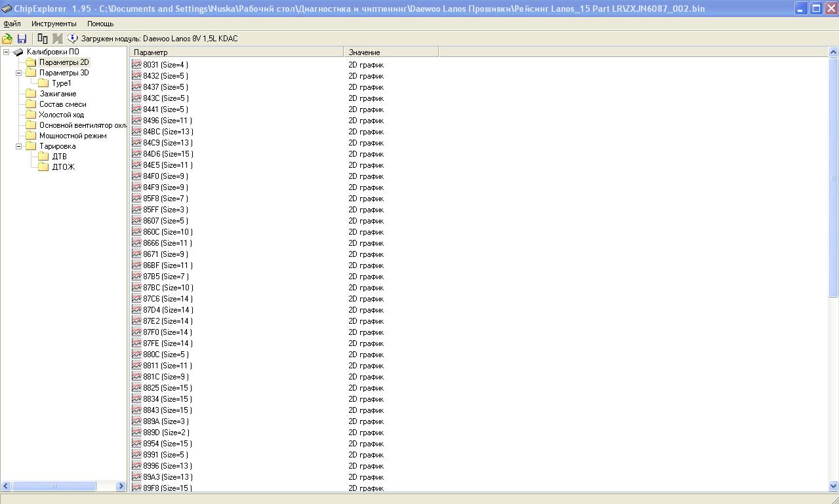839x504 pixels.
Task: Collapse the Тарировка tree branch
Action: (19, 146)
